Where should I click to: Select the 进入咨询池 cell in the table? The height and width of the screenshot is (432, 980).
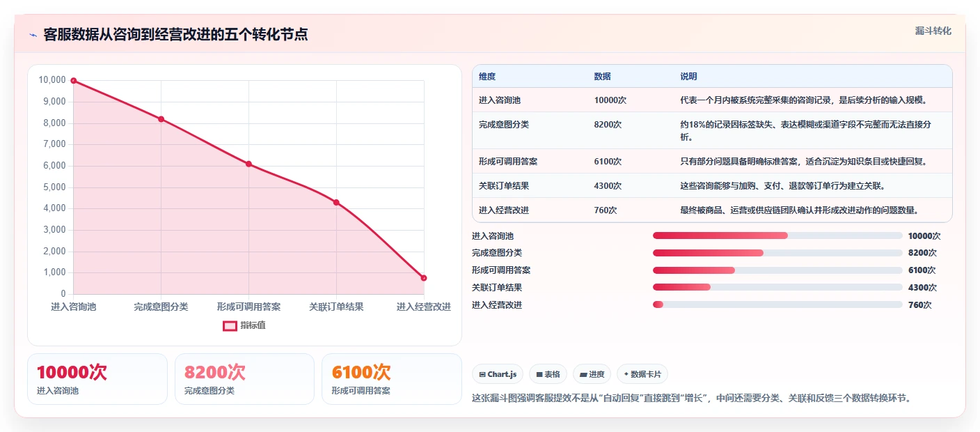point(500,100)
